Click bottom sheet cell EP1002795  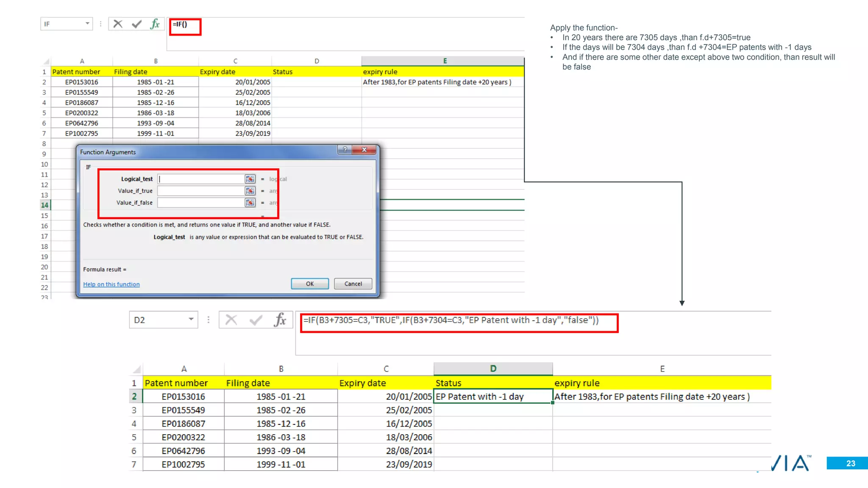point(184,464)
